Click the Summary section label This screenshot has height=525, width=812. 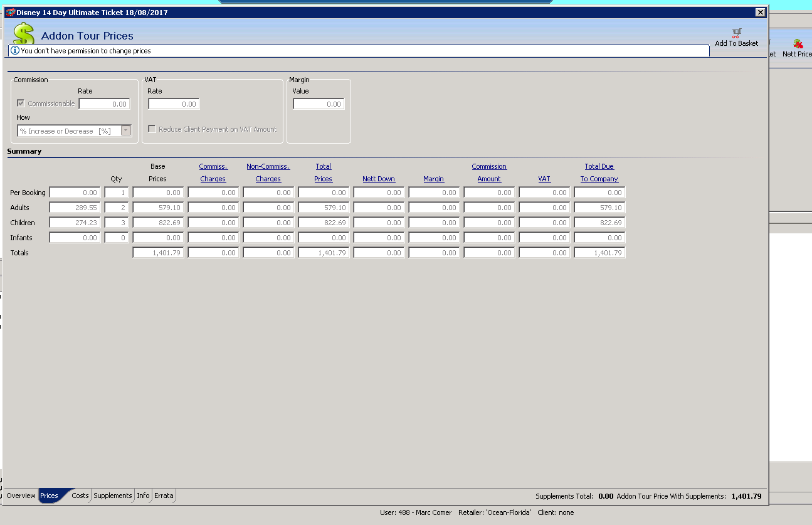(x=24, y=151)
